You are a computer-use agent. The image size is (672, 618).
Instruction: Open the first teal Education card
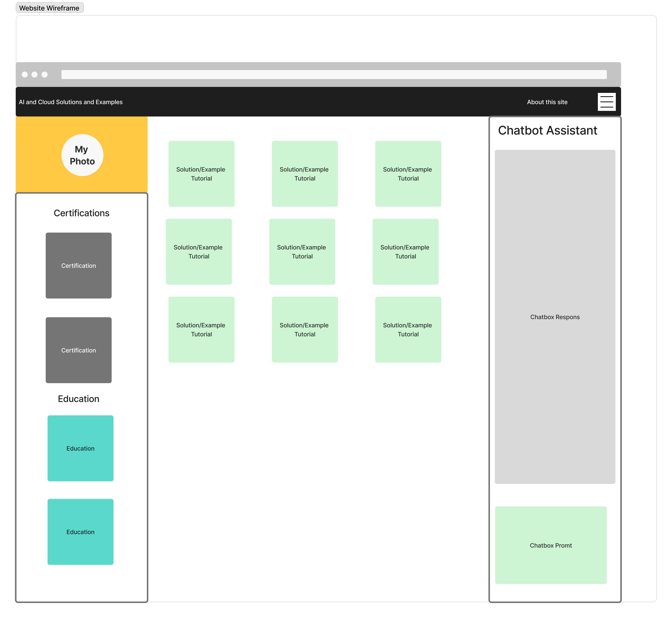pos(80,448)
